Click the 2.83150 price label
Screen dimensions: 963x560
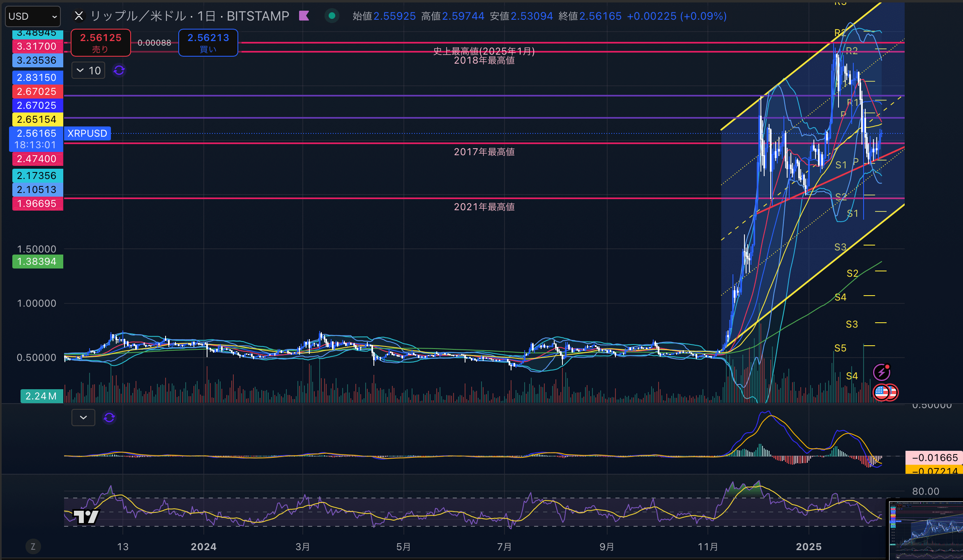(38, 78)
